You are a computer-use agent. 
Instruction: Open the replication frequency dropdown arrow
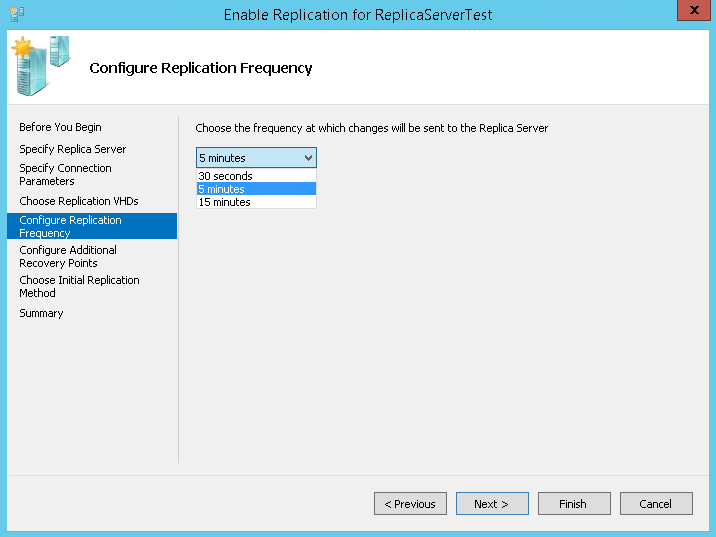[x=308, y=158]
